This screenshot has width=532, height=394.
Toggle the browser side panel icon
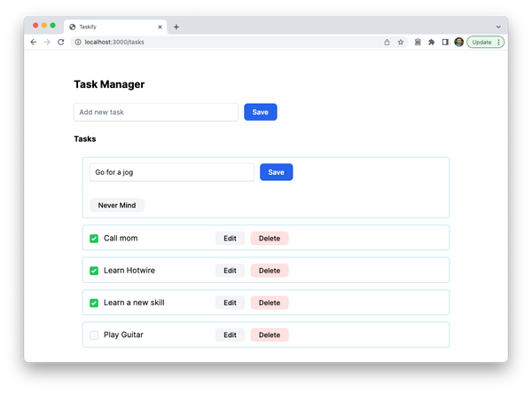coord(445,42)
